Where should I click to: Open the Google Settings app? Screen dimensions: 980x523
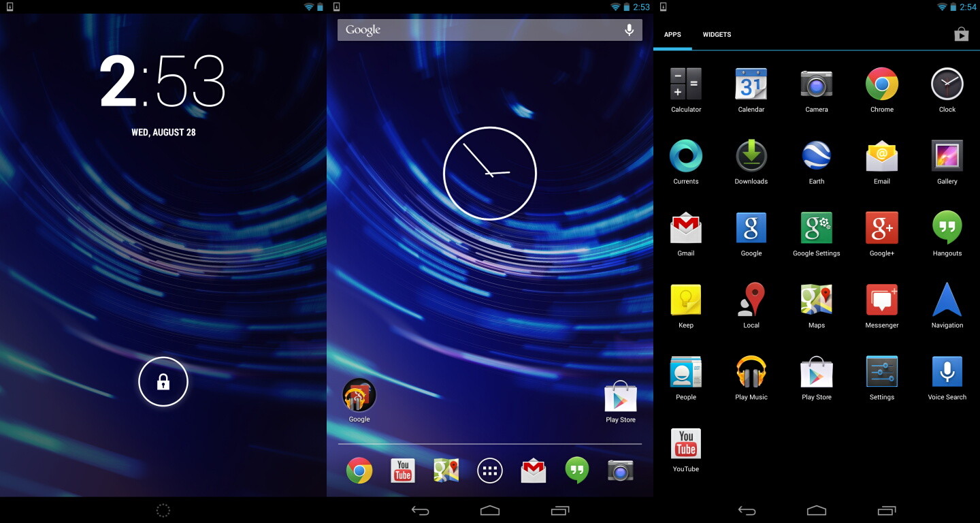[817, 228]
